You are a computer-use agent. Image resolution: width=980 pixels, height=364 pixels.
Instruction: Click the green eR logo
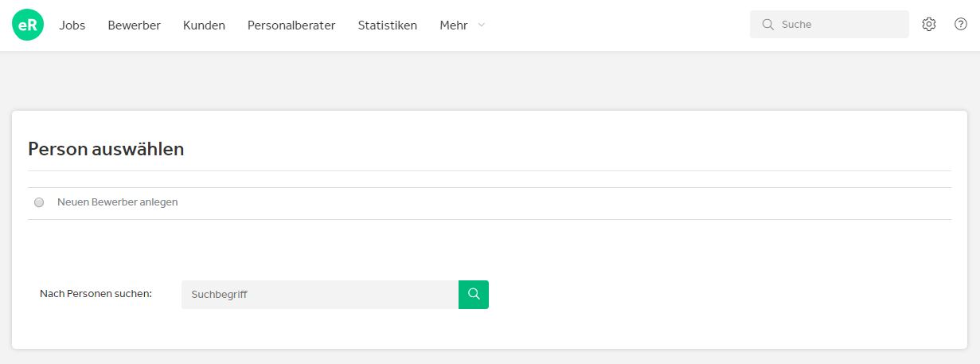(x=28, y=25)
